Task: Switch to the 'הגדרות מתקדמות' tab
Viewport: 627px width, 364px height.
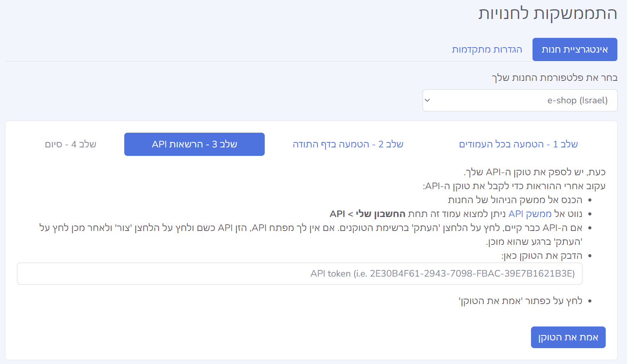Action: click(487, 50)
